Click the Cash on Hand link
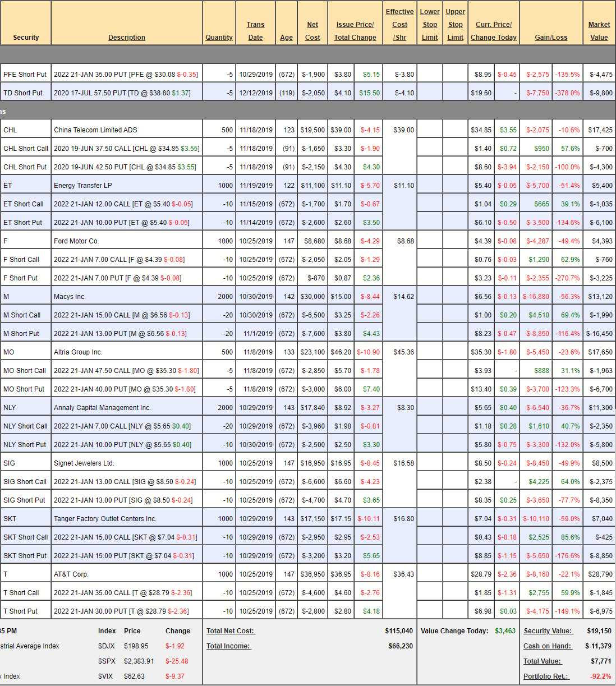This screenshot has width=616, height=686. 547,646
